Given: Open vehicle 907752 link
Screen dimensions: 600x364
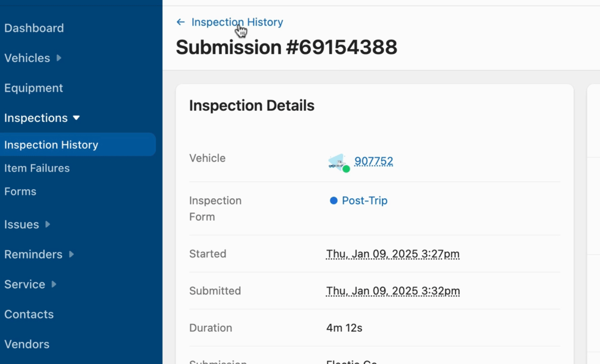Looking at the screenshot, I should pyautogui.click(x=373, y=161).
